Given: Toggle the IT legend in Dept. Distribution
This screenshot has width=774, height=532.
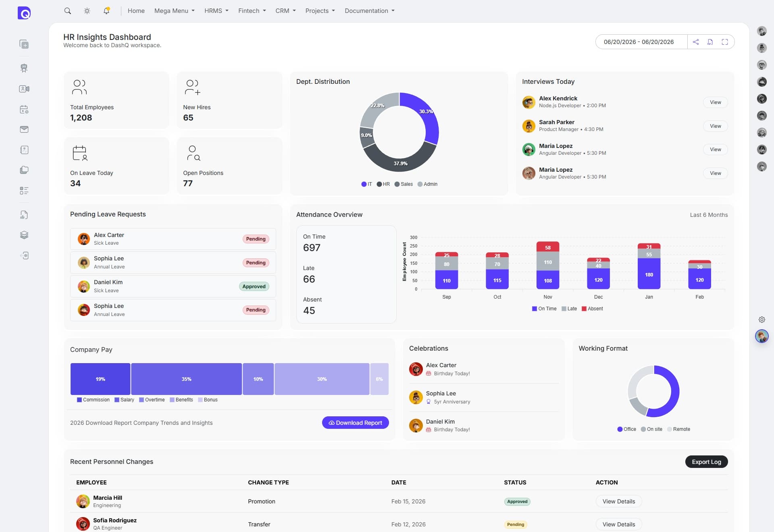Looking at the screenshot, I should 367,184.
